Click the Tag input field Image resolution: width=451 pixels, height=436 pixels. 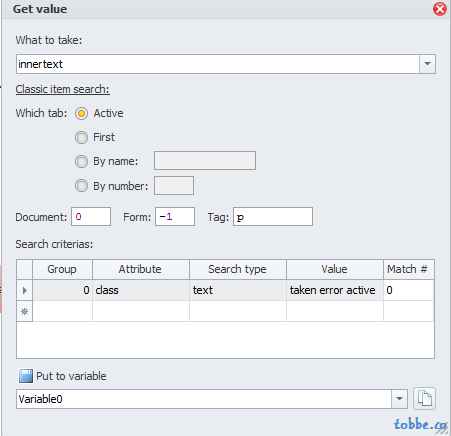[x=273, y=217]
